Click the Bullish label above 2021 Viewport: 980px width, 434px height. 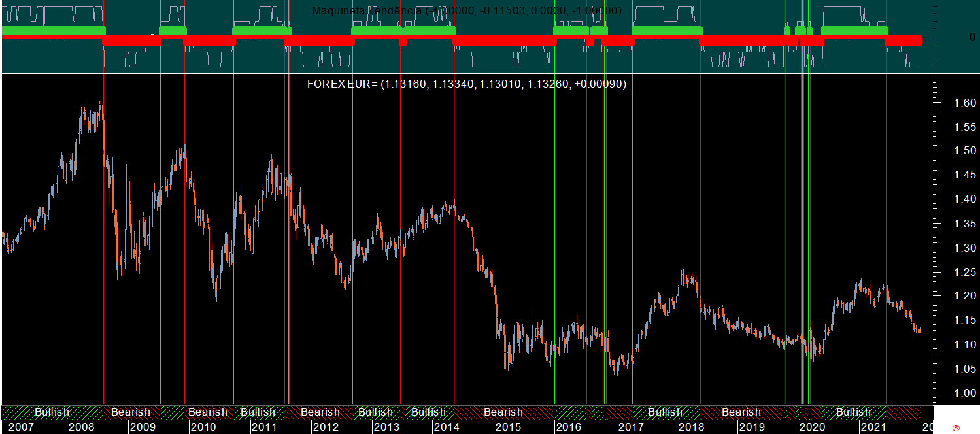coord(853,412)
